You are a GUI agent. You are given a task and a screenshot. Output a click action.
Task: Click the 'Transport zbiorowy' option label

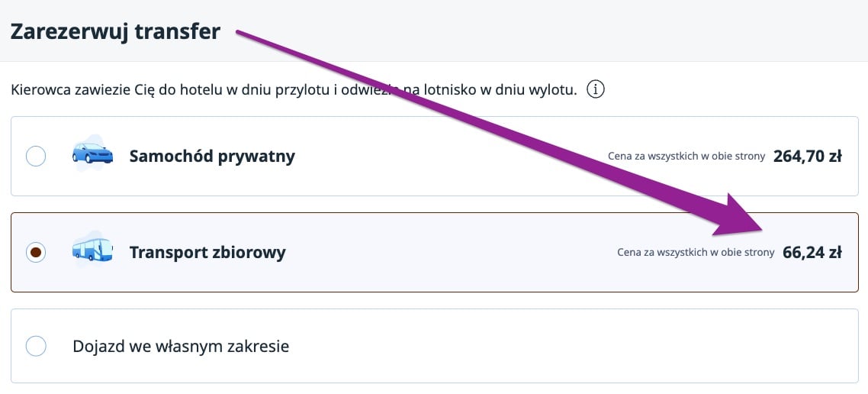tap(207, 252)
